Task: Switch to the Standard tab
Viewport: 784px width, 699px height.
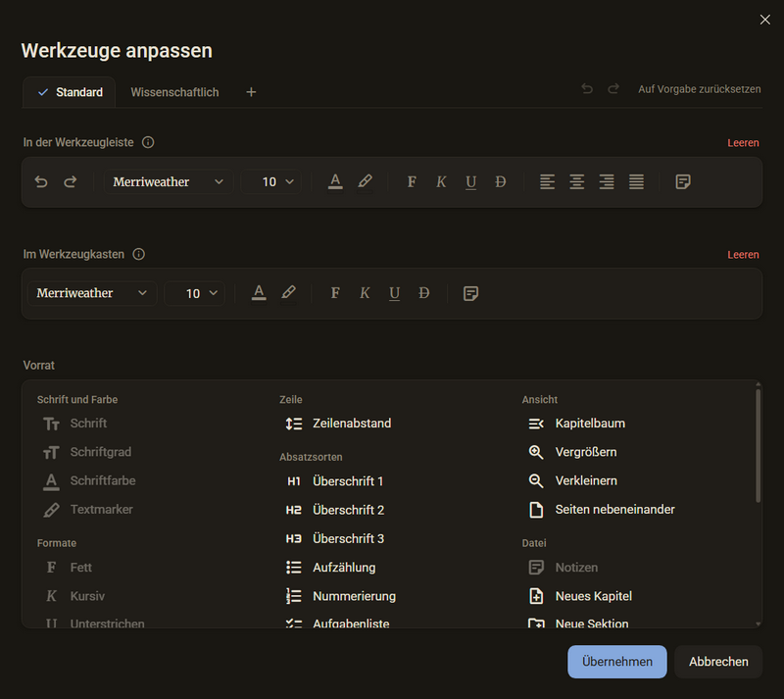Action: pos(69,92)
